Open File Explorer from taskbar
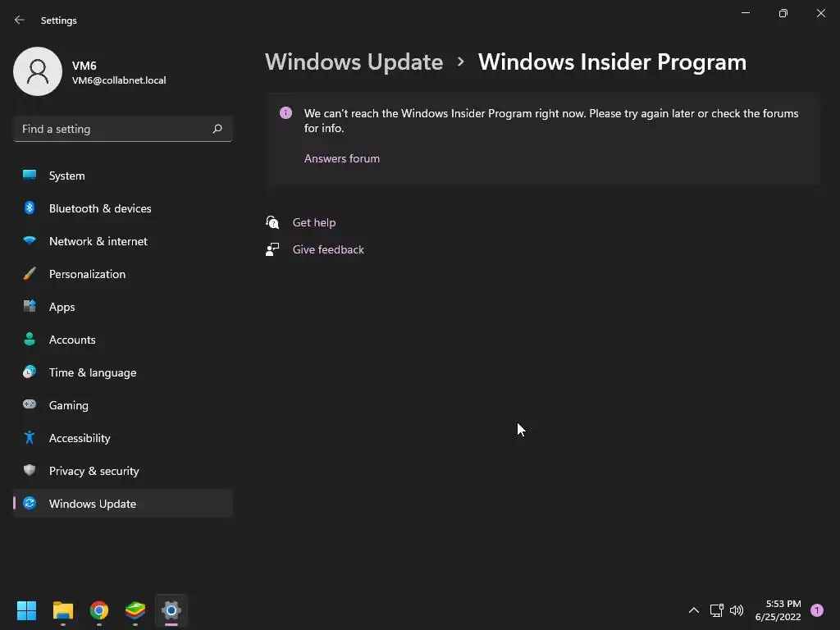The height and width of the screenshot is (630, 840). [x=62, y=610]
